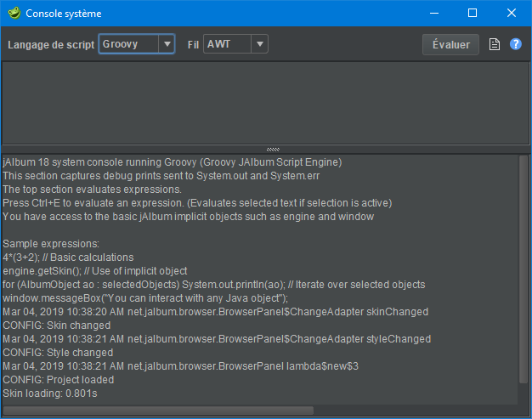532x419 pixels.
Task: Click the log line ending 'skinChanged'
Action: [216, 311]
